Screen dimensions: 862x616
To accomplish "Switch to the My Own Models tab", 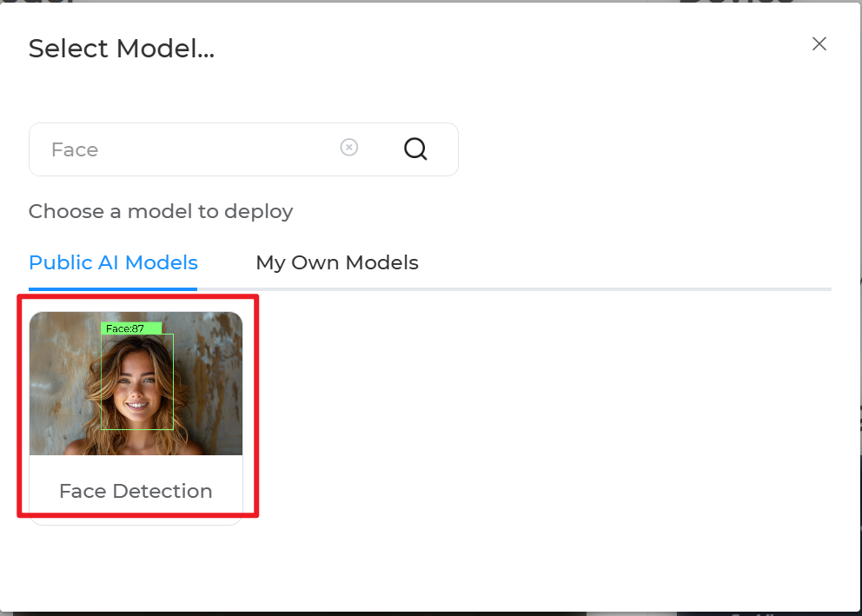I will tap(337, 262).
